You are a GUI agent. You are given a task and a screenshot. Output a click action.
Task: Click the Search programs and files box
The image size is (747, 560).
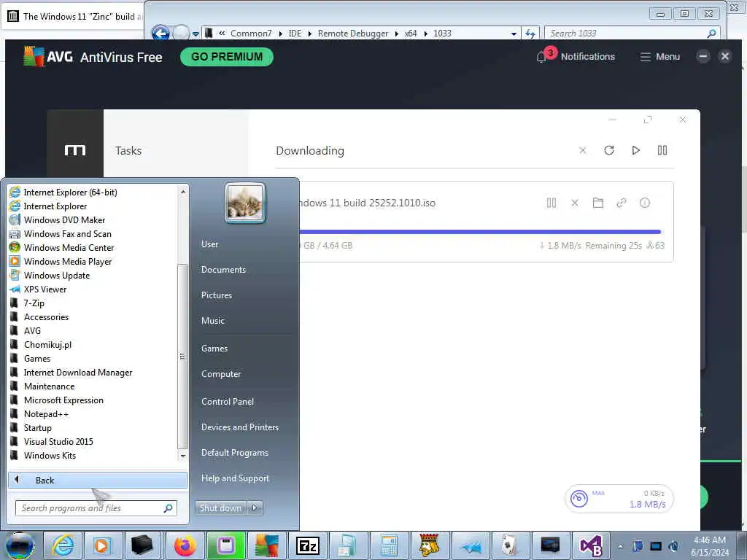96,508
